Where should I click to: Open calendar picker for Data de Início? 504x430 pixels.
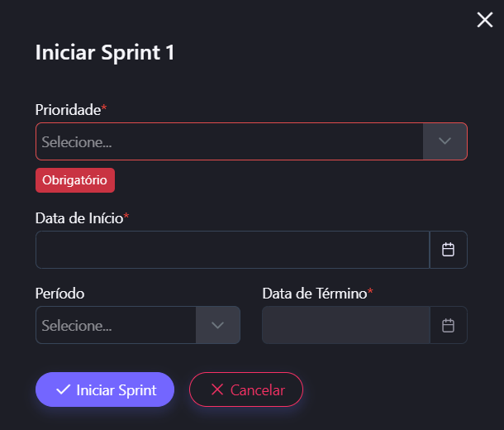pyautogui.click(x=449, y=250)
